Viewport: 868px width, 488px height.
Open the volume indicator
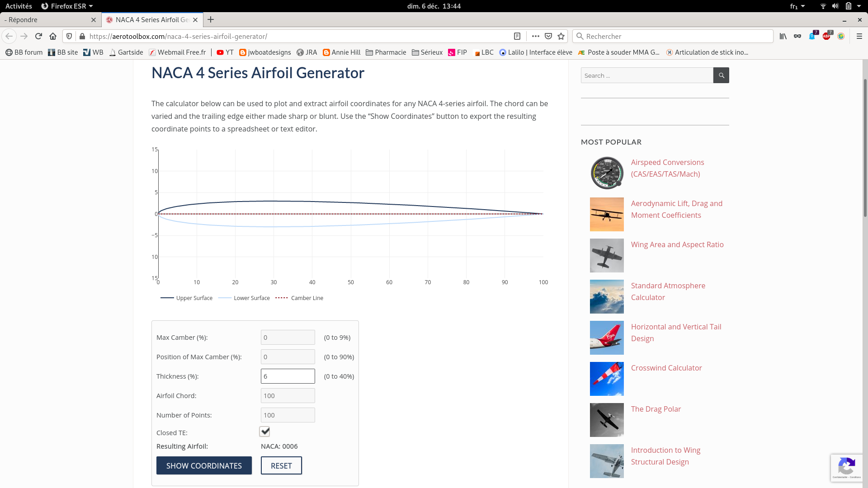coord(835,6)
